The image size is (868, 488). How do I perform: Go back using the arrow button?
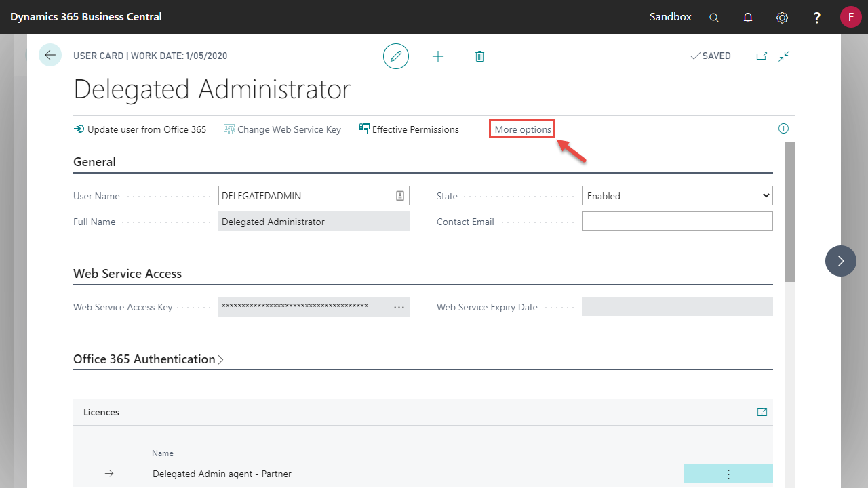[50, 55]
